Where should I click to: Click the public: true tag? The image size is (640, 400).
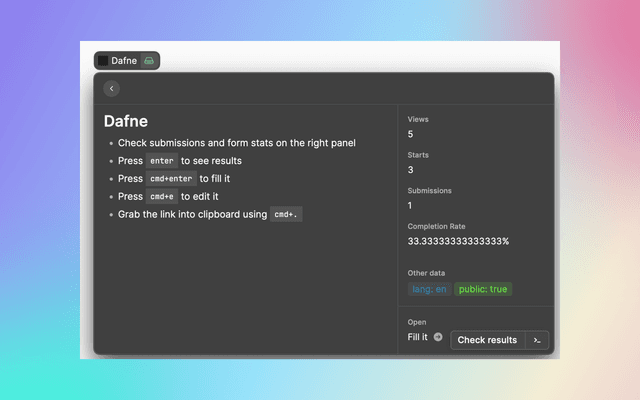point(483,289)
